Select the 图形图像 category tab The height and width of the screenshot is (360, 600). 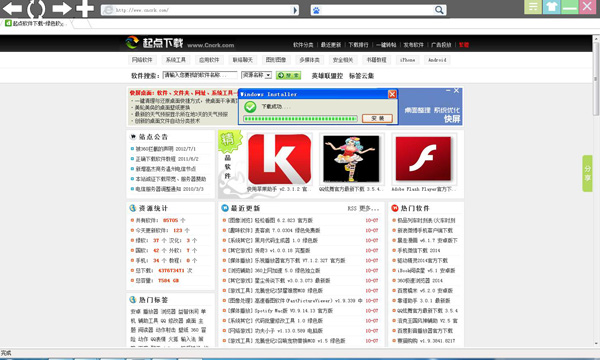click(276, 60)
